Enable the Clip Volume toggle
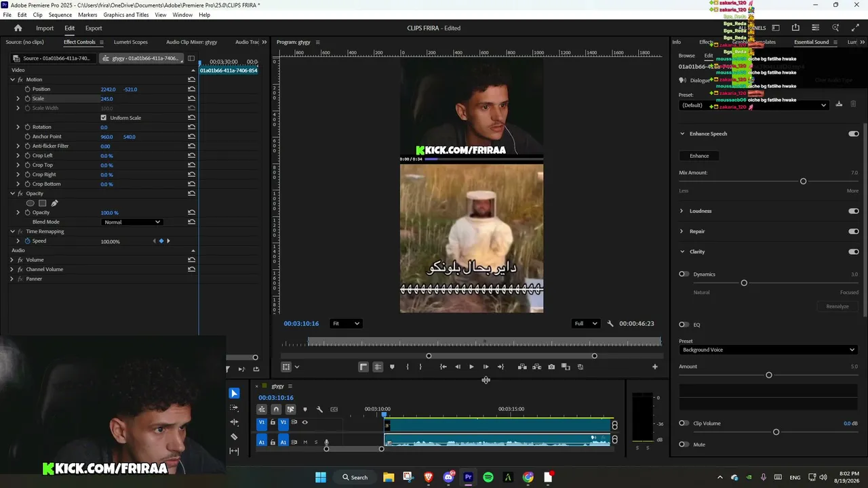This screenshot has height=488, width=868. [684, 424]
